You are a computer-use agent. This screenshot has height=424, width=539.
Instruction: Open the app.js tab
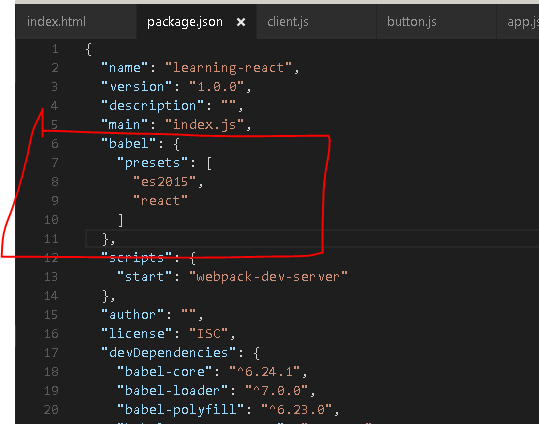[x=522, y=22]
